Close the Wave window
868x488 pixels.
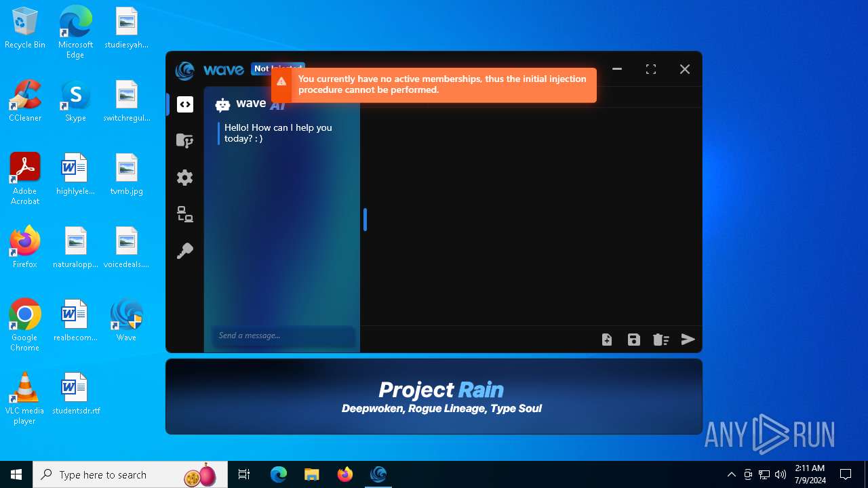pos(685,69)
